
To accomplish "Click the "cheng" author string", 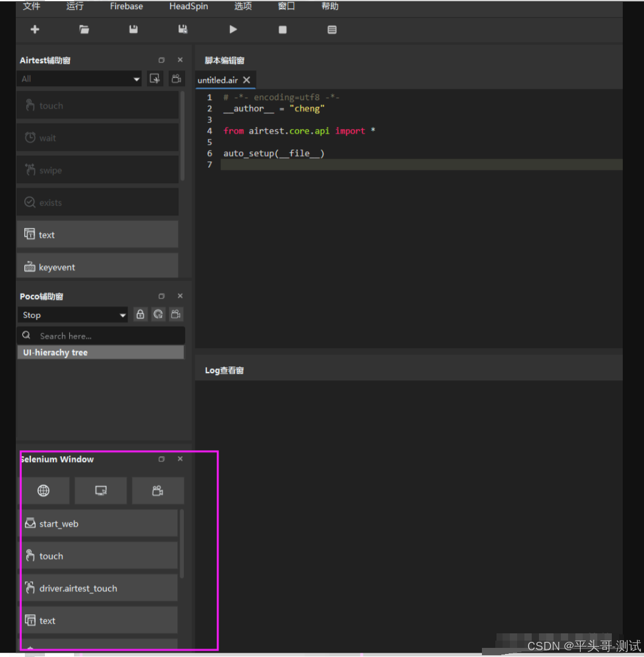I will coord(307,109).
